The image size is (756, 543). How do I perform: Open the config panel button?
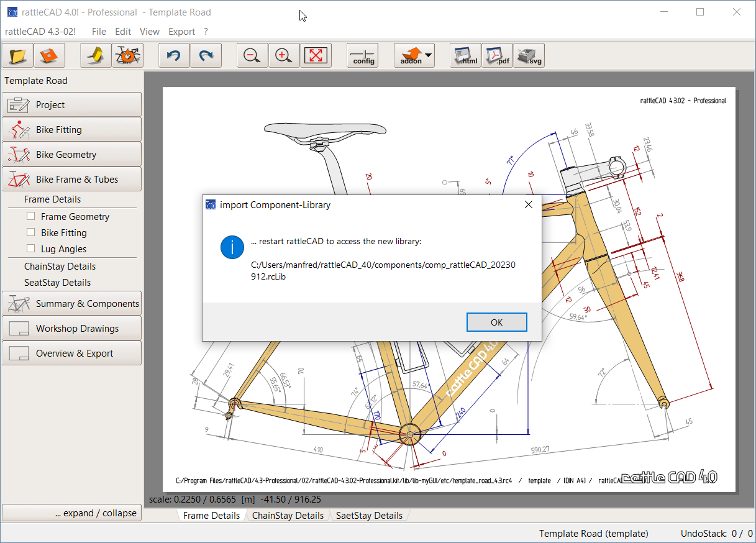pos(363,55)
